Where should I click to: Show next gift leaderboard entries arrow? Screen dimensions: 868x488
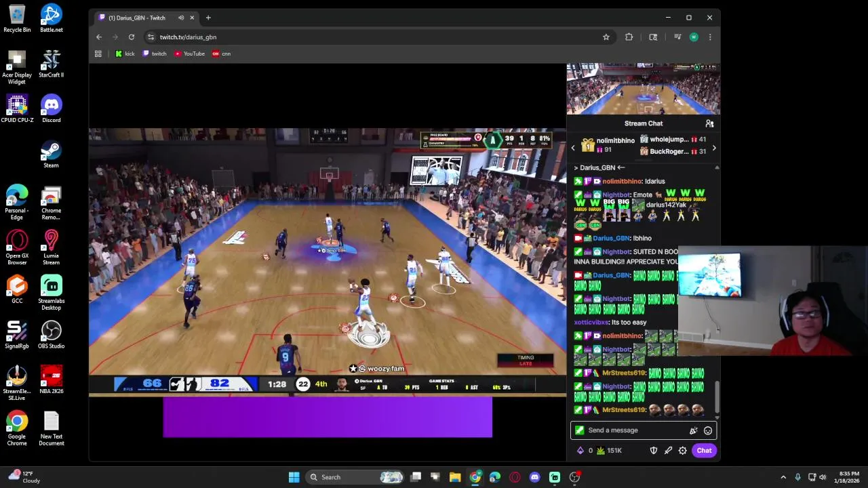click(x=713, y=148)
